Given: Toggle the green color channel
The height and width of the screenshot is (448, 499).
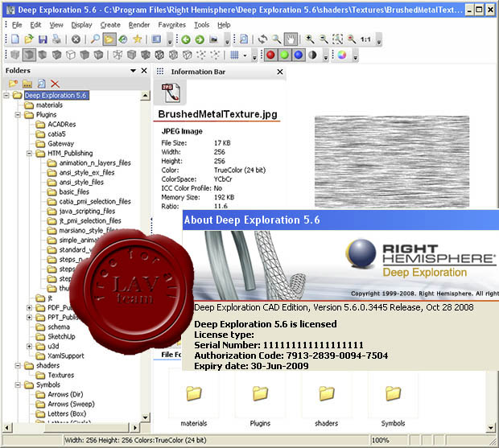Looking at the screenshot, I should click(284, 55).
